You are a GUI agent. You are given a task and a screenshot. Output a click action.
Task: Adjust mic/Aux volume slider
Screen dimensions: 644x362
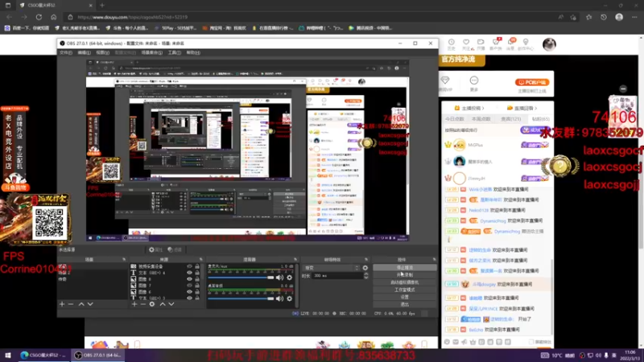point(241,278)
